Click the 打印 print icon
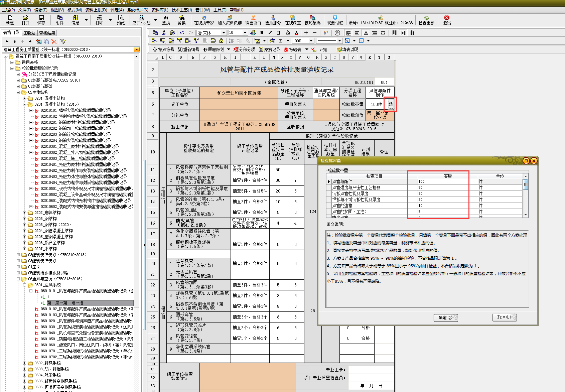Viewport: 565px width, 392px height. 99,20
